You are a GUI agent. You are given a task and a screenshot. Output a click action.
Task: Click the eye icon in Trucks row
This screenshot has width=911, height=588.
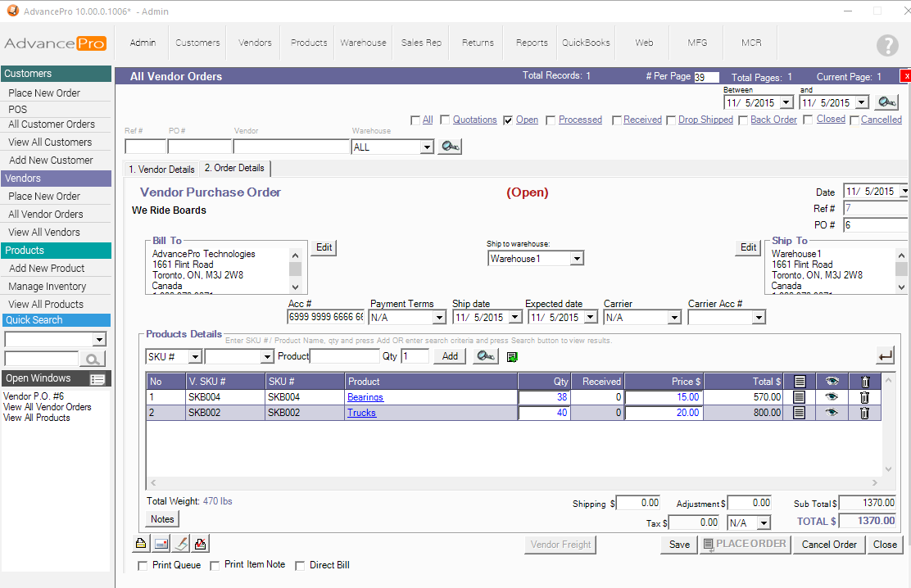[x=832, y=413]
